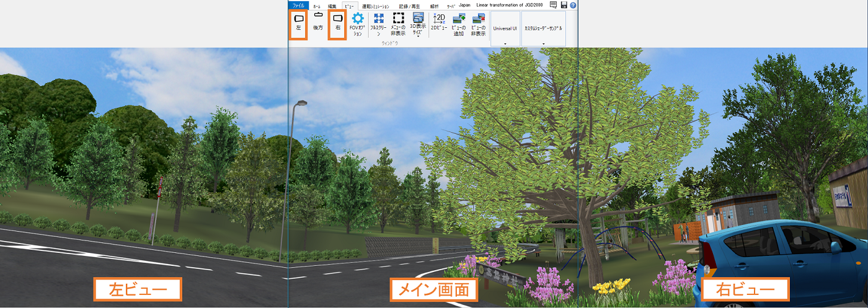Expand the Universal UI dropdown
Screen dimensions: 868x308
coord(505,29)
